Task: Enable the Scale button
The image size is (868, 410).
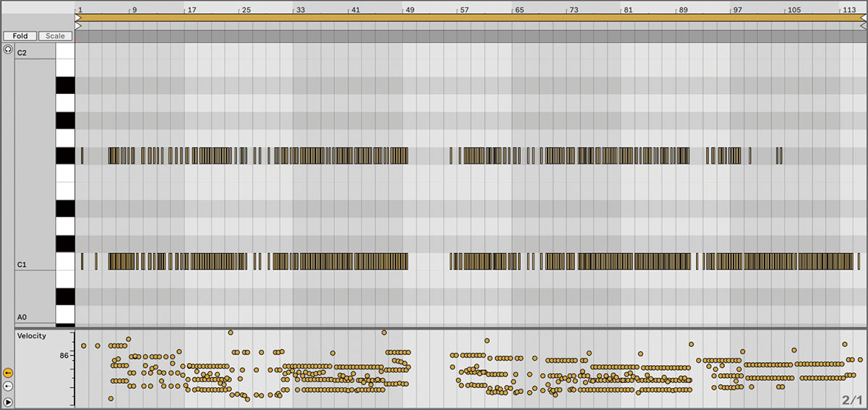Action: 55,36
